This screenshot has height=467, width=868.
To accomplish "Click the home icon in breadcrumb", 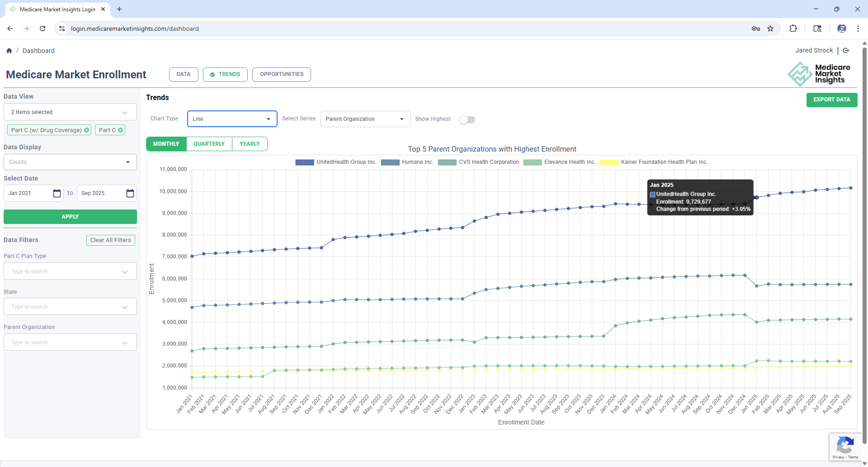I will 9,51.
